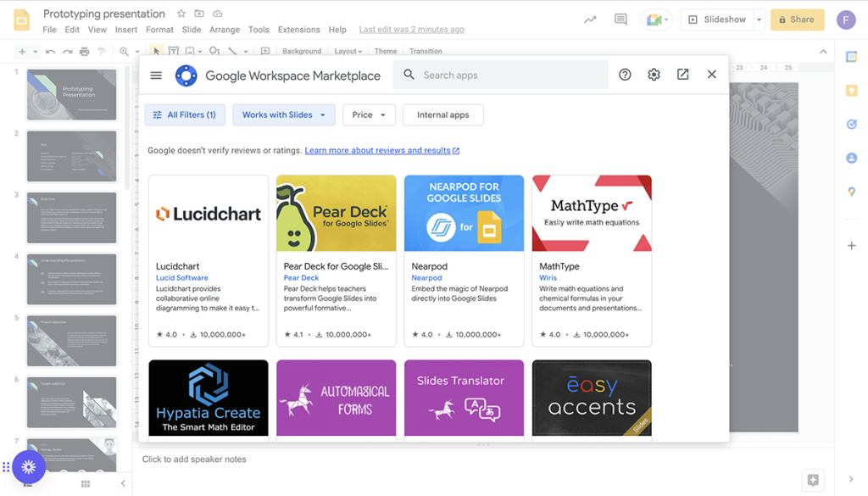The image size is (868, 496).
Task: Open the Arrange menu
Action: pos(225,30)
